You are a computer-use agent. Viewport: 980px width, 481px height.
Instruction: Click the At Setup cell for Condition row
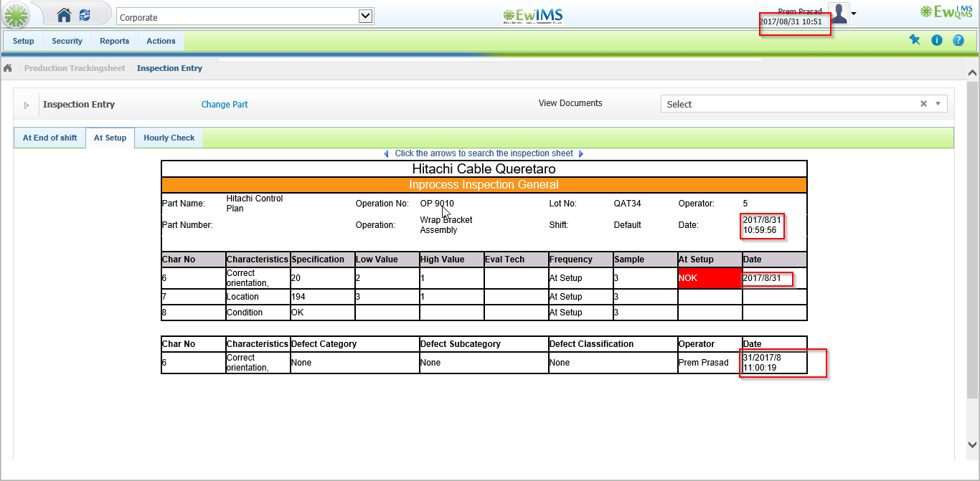click(710, 313)
